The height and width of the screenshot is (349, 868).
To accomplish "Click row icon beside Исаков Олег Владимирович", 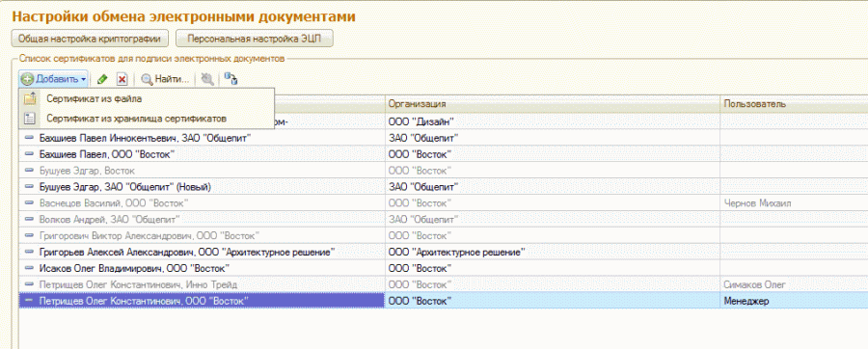I will 29,268.
